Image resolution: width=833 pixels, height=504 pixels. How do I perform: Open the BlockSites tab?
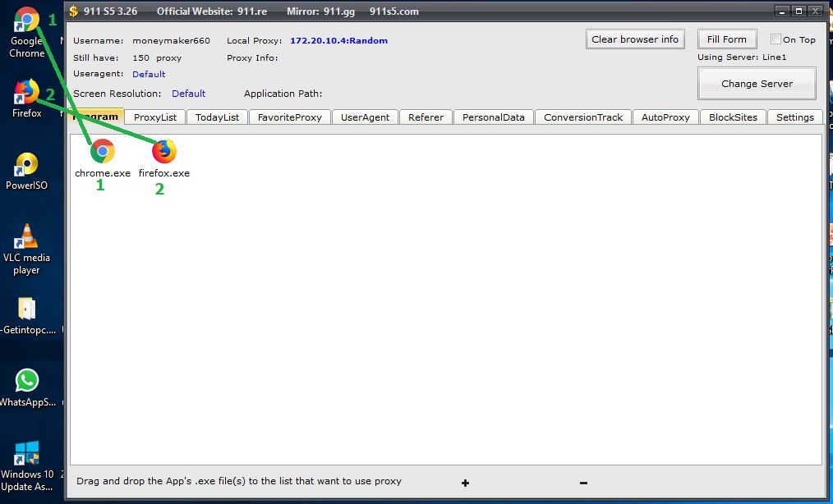733,117
